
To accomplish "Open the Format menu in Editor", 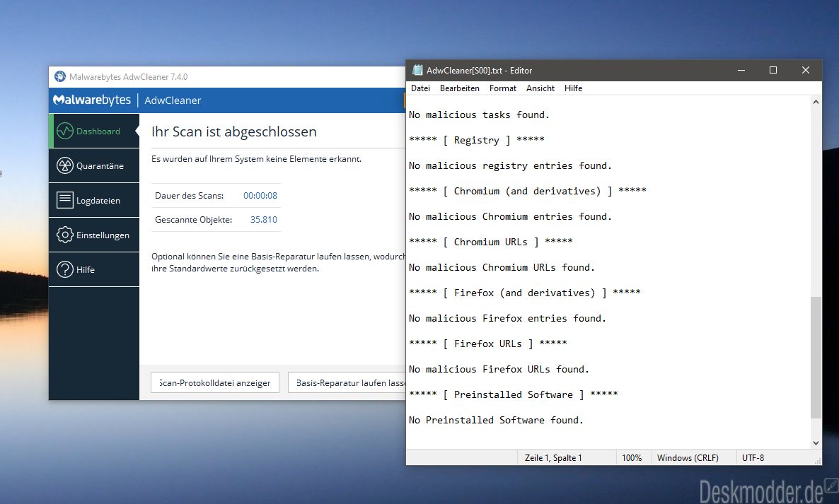I will pos(503,88).
